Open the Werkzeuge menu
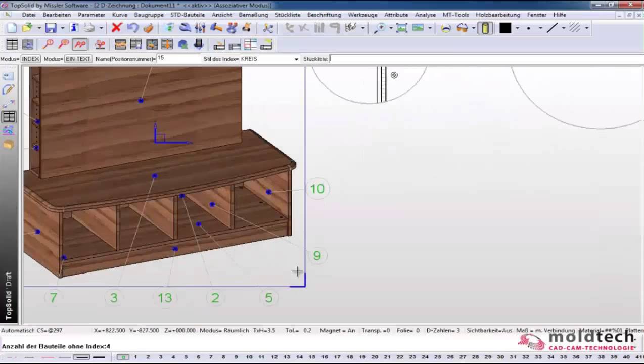Screen dimensions: 644x364 (362, 15)
